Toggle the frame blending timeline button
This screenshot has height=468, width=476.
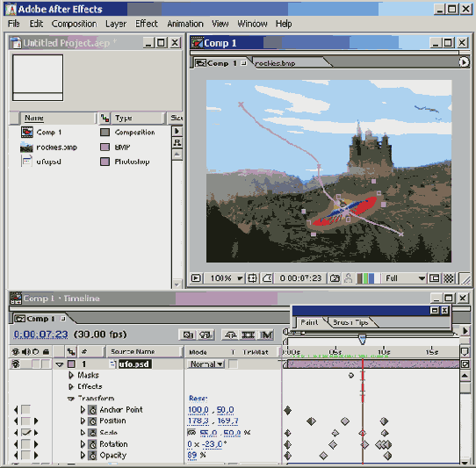[248, 335]
